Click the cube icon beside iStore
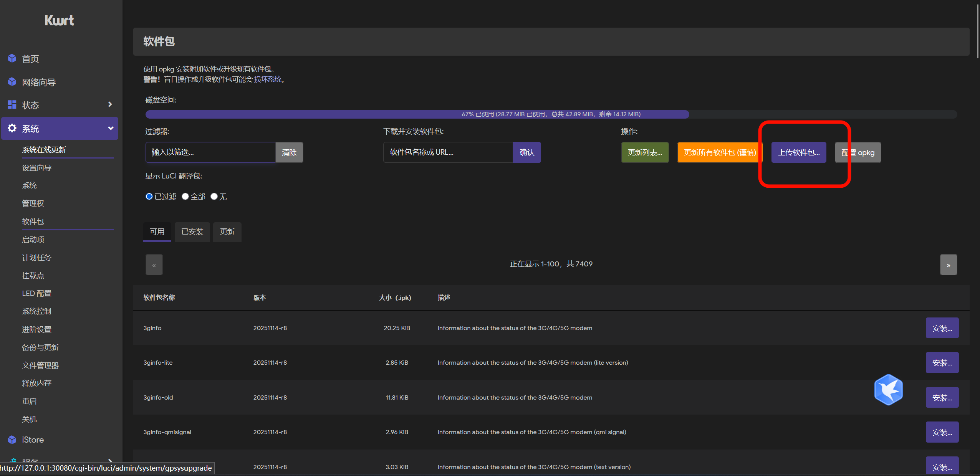The width and height of the screenshot is (980, 476). pyautogui.click(x=12, y=440)
